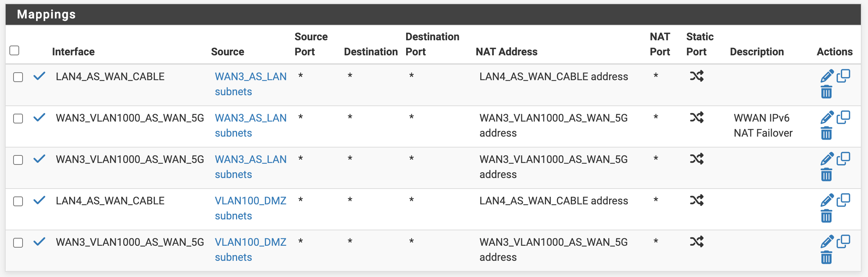868x277 pixels.
Task: Edit the first LAN4_AS_WAN_CABLE mapping
Action: tap(827, 76)
